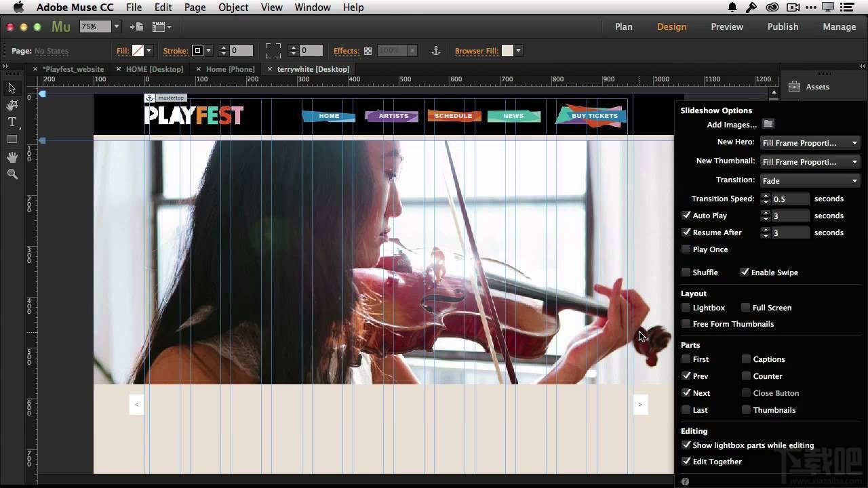Screen dimensions: 868x488
Task: Open the Transition dropdown showing Fade
Action: pos(810,180)
